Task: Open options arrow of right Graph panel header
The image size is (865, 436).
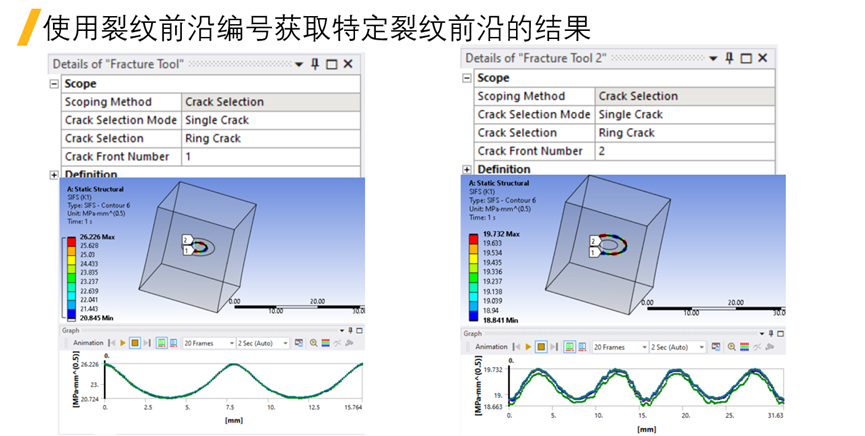Action: coord(762,333)
